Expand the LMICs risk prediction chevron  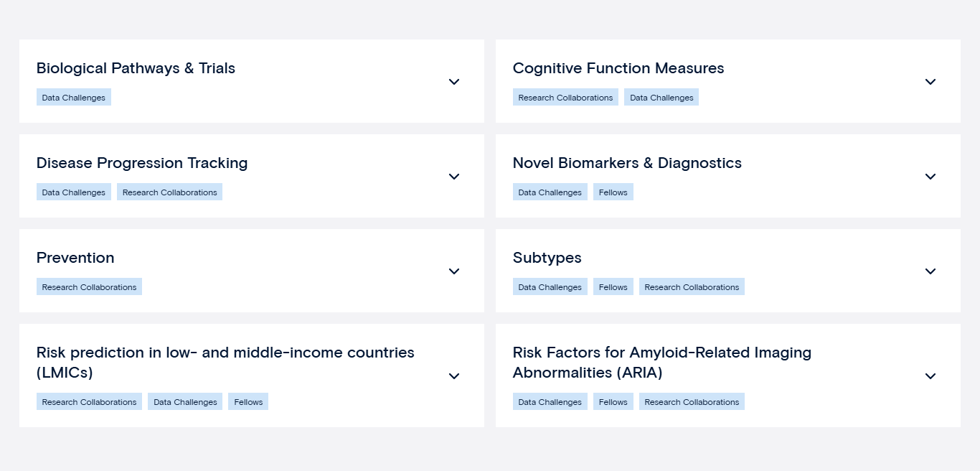pos(454,376)
